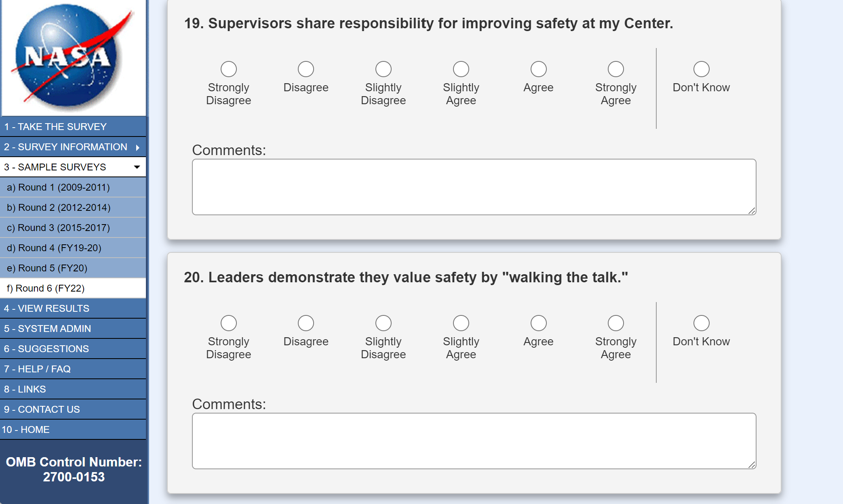Screen dimensions: 843x504
Task: Choose Slightly Agree for question 19
Action: (x=461, y=69)
